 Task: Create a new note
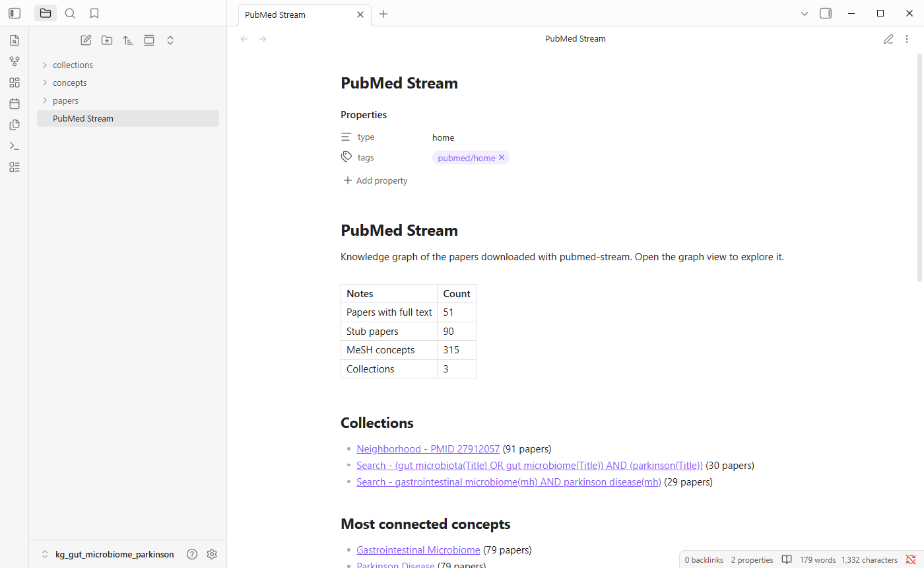(86, 40)
